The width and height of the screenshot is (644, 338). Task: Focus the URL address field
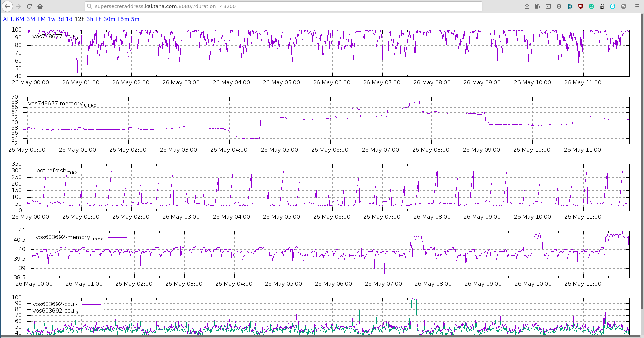[284, 6]
